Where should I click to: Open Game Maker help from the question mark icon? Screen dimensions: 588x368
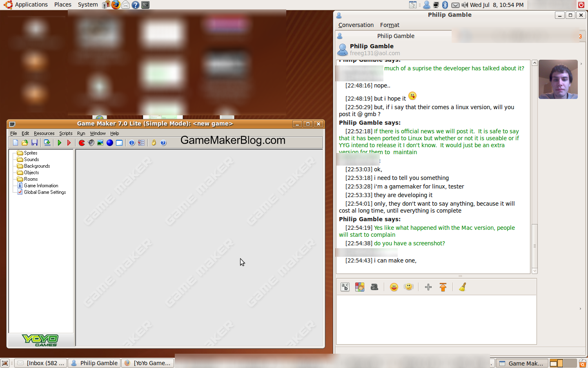163,143
